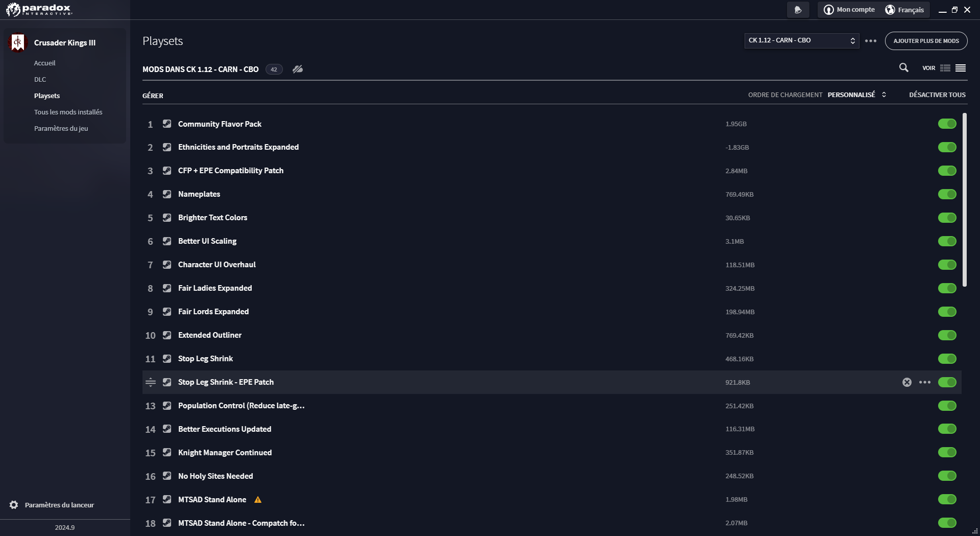The image size is (980, 536).
Task: Remove Stop Leg Shrink - EPE Patch with X
Action: [907, 382]
